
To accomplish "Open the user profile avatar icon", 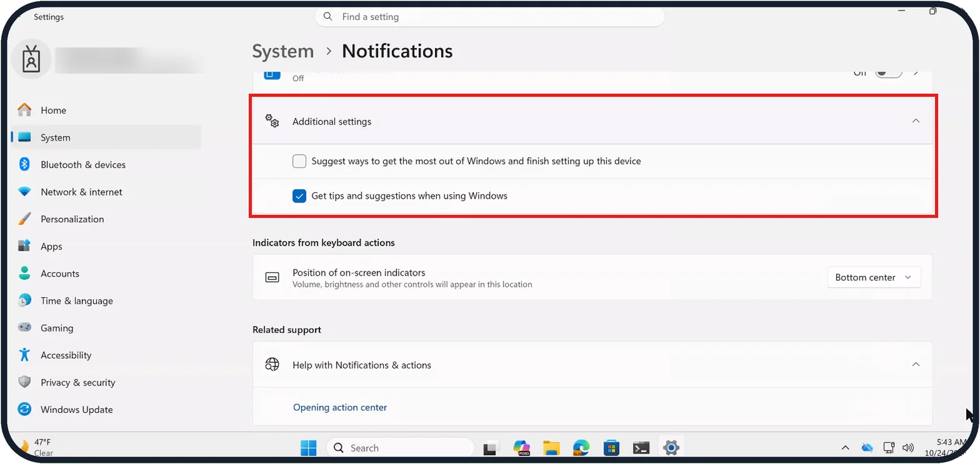I will [31, 59].
